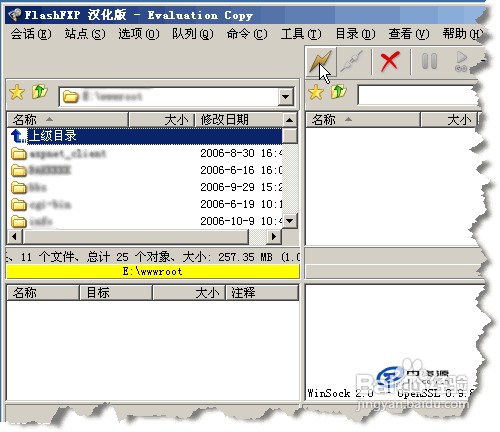Image resolution: width=500 pixels, height=432 pixels.
Task: Click the 2006-10-9 date cell
Action: click(241, 221)
